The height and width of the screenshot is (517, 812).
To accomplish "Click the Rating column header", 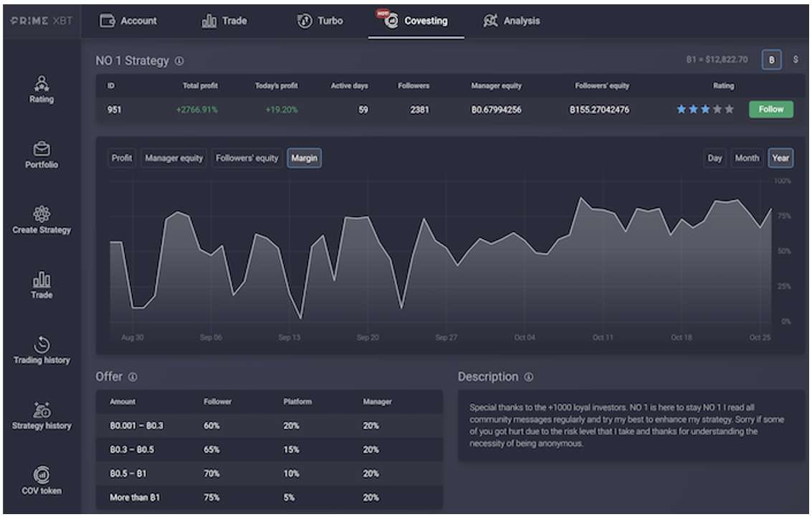I will [723, 86].
